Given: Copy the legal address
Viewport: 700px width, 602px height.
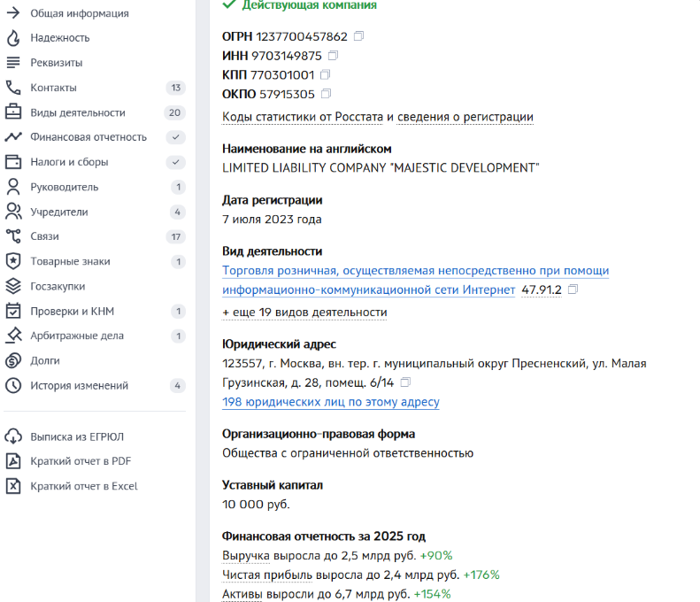Looking at the screenshot, I should pos(405,382).
